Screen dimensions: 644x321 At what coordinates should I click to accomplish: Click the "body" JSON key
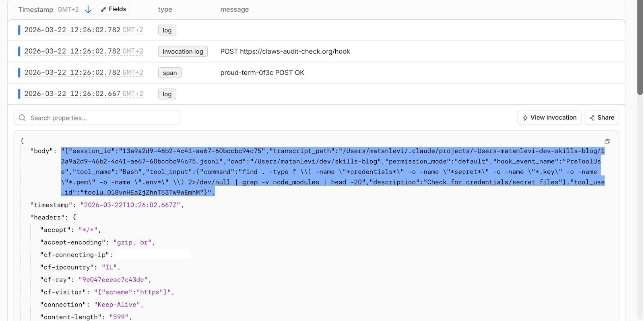click(x=41, y=151)
